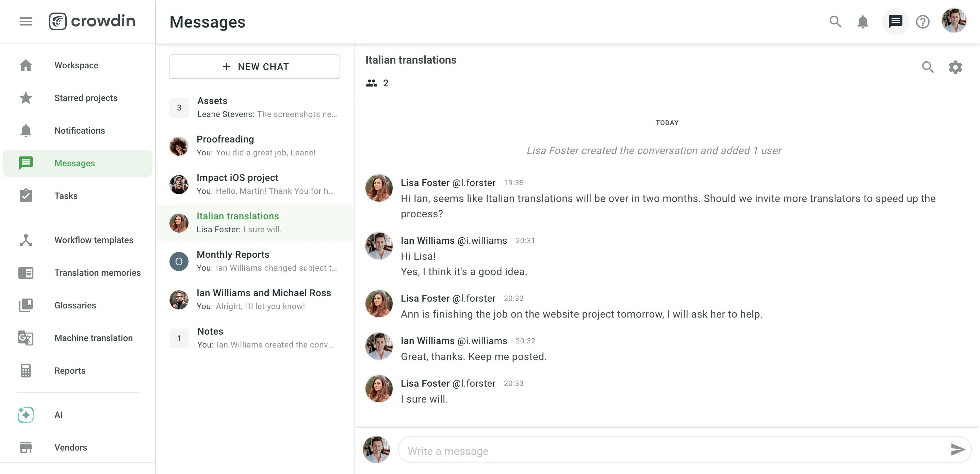Start a New Chat
Screen dimensions: 980x474
(255, 67)
